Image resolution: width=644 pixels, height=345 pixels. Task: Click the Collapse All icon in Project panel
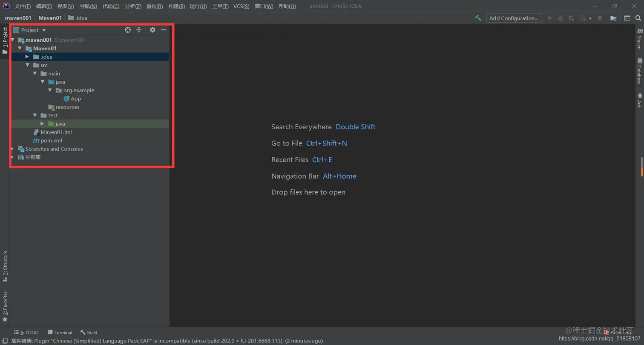click(x=139, y=30)
